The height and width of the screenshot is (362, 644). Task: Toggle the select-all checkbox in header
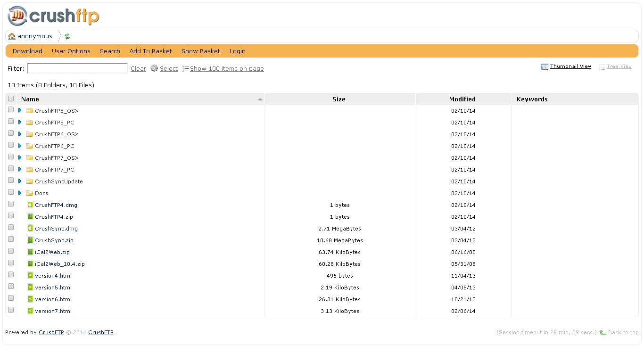coord(11,99)
